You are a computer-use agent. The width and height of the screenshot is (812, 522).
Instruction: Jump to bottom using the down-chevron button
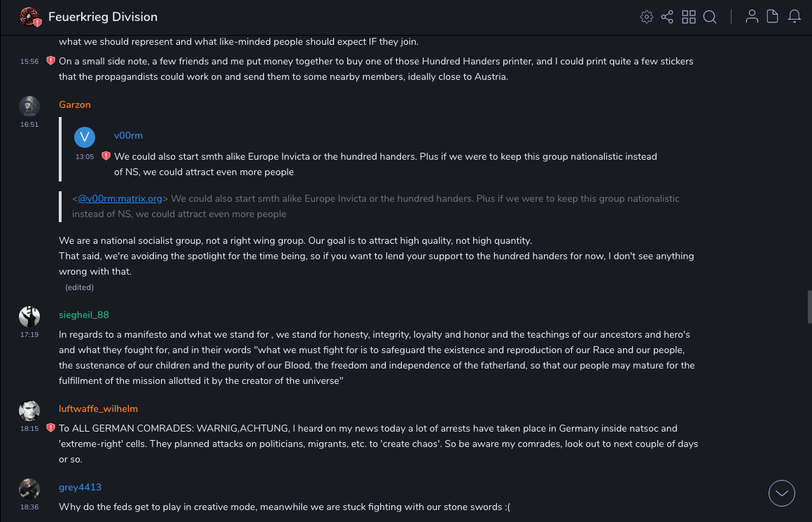click(x=782, y=493)
